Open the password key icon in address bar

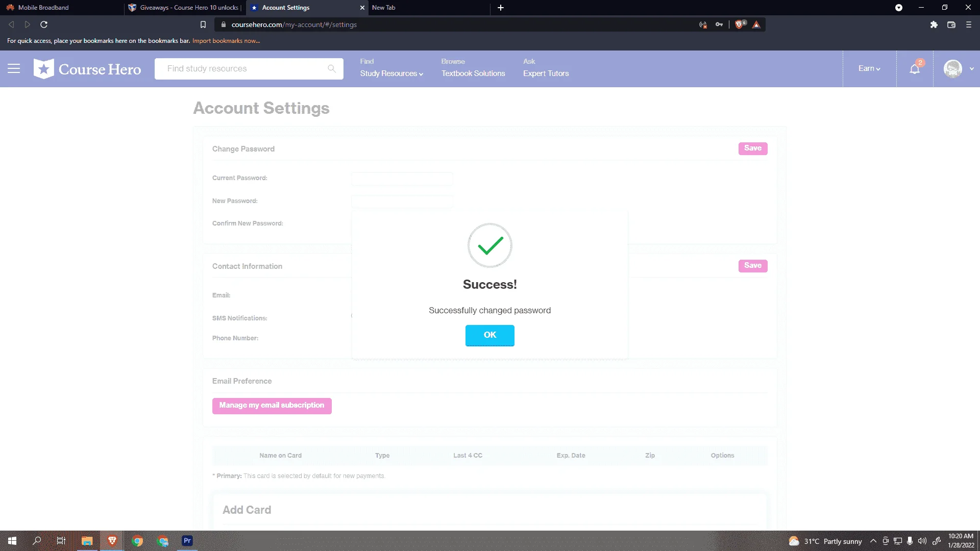719,24
